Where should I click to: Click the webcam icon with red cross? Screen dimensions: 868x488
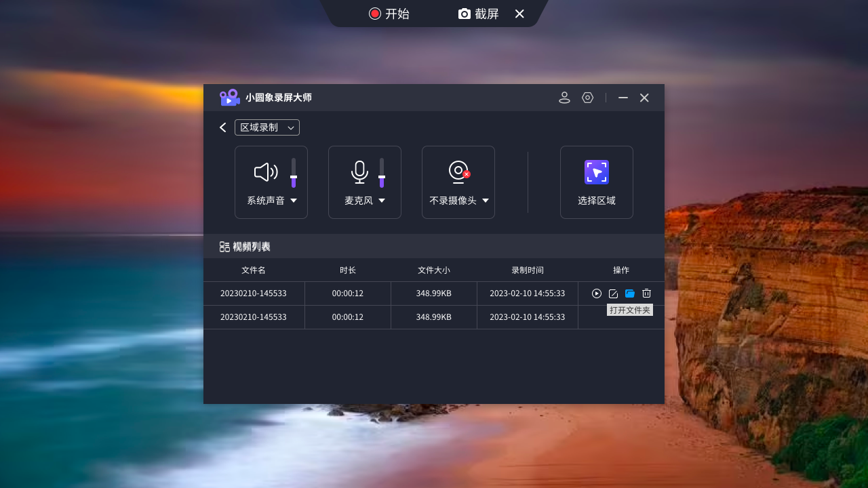(x=457, y=171)
